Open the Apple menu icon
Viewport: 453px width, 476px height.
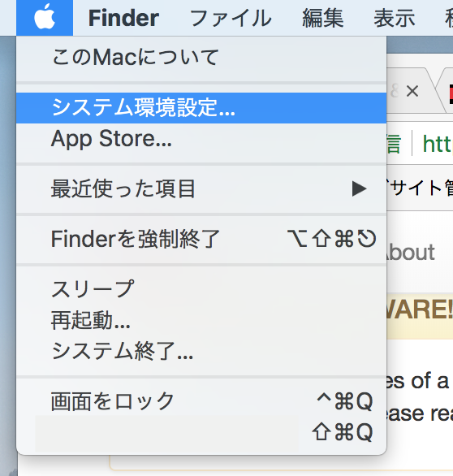45,18
